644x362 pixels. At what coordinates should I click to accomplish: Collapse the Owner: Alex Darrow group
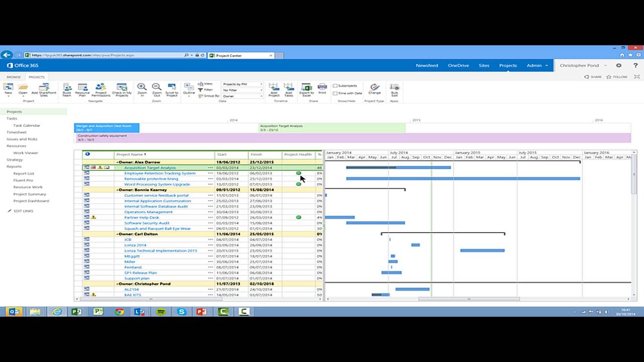117,162
